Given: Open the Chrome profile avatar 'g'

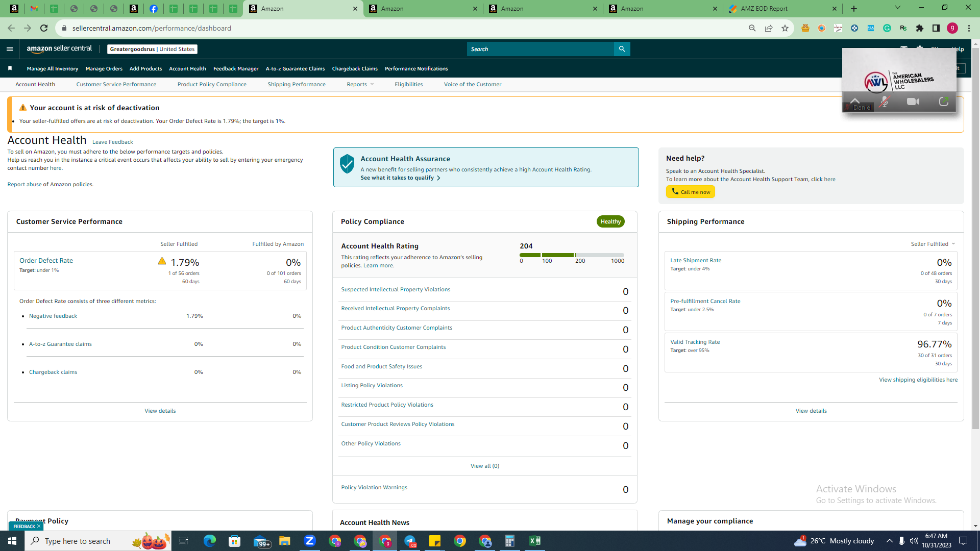Looking at the screenshot, I should [x=952, y=28].
